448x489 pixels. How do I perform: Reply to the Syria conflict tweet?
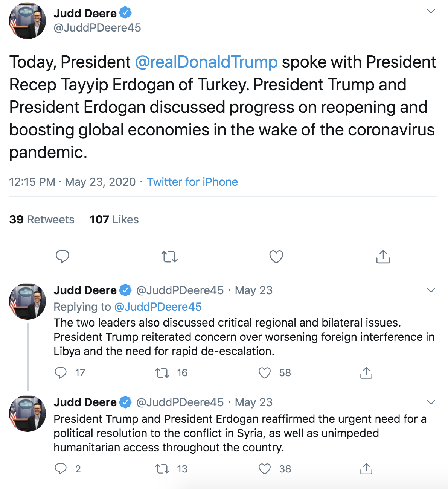coord(61,469)
